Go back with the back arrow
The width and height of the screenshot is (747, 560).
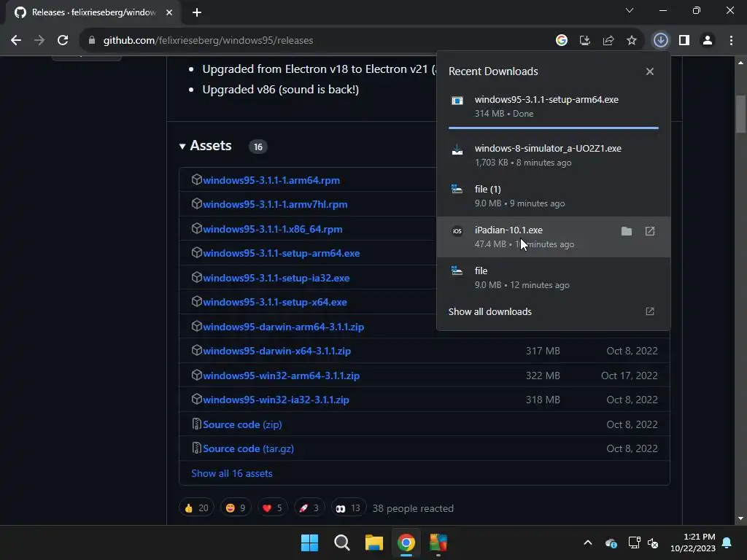(16, 40)
